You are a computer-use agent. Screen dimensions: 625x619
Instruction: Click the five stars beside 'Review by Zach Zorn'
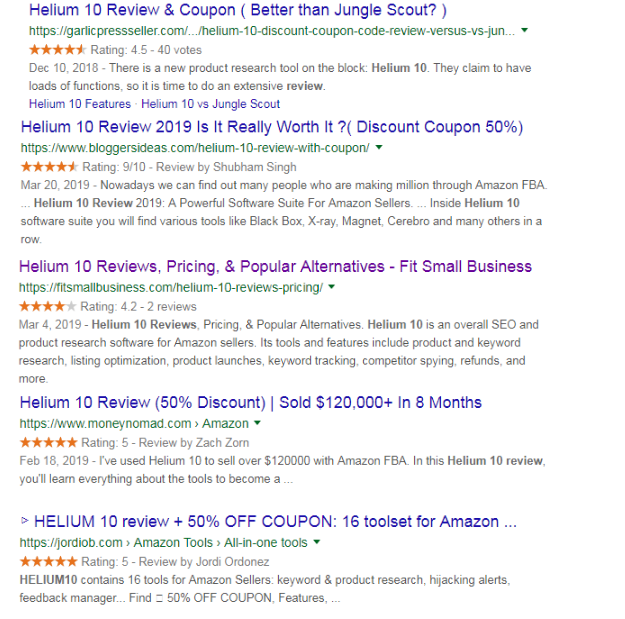48,442
